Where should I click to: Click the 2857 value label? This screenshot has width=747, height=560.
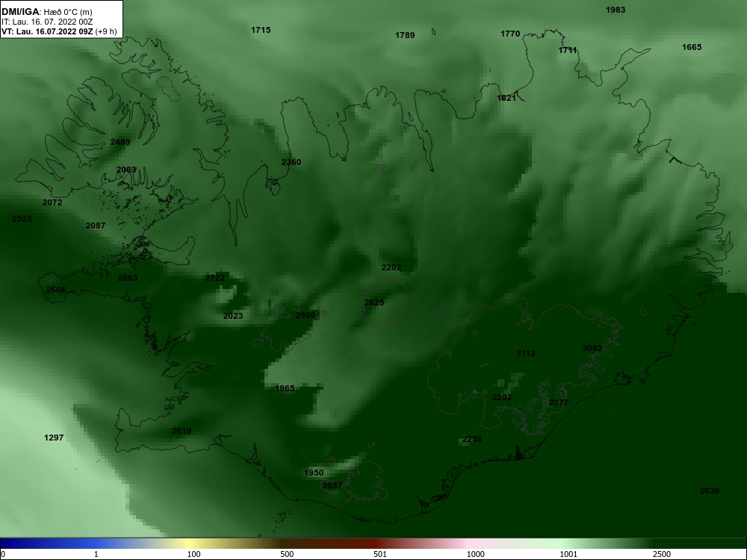(x=332, y=486)
